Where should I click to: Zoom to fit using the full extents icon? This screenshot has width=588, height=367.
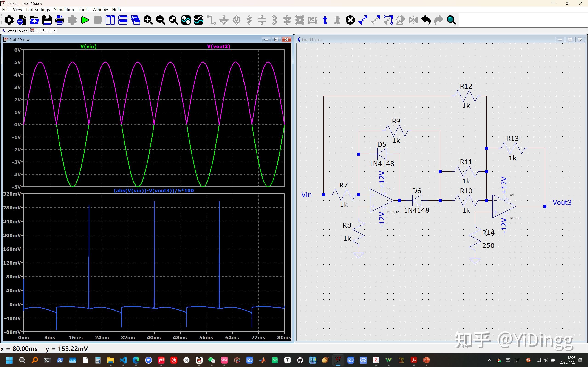coord(173,20)
